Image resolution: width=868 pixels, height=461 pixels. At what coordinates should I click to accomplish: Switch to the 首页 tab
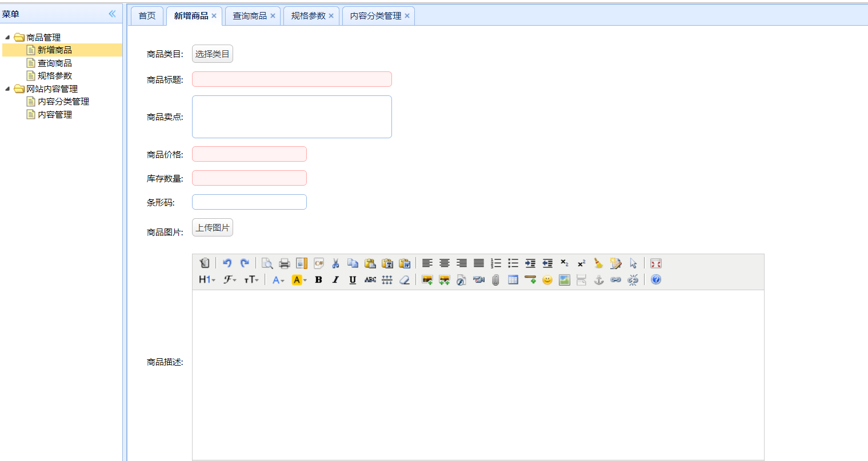click(146, 15)
